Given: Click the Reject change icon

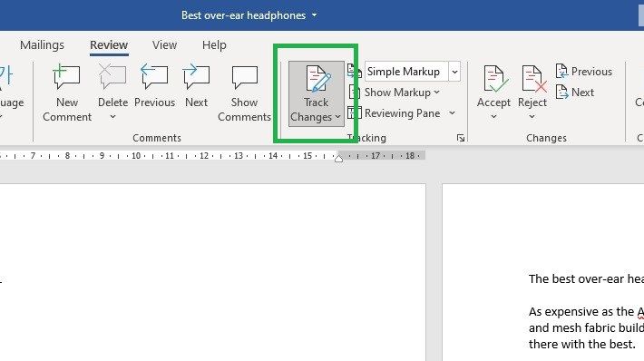Looking at the screenshot, I should pyautogui.click(x=533, y=78).
